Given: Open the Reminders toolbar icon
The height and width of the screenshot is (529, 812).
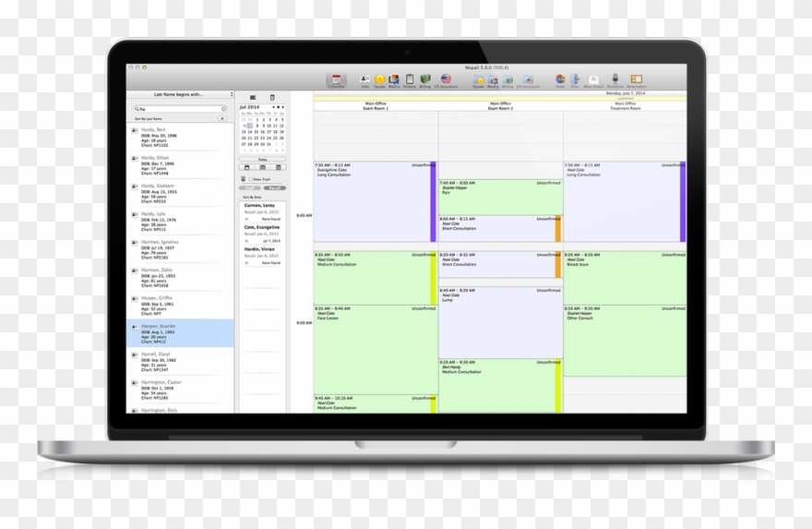Looking at the screenshot, I should click(636, 80).
